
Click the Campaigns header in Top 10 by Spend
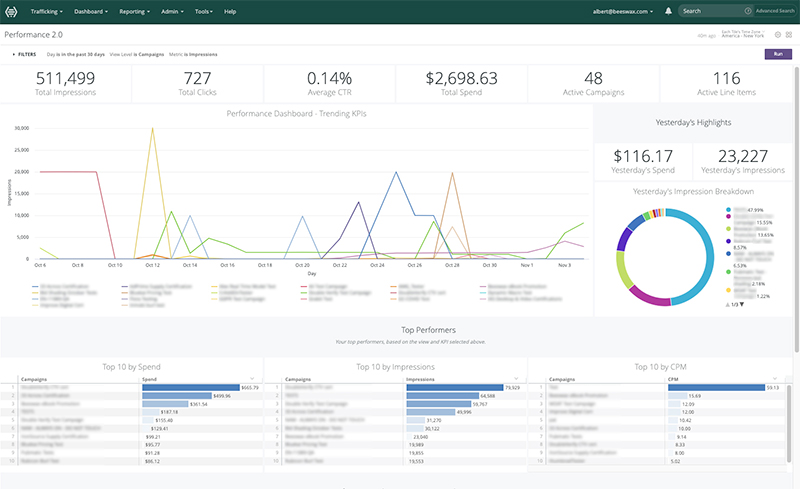[34, 379]
